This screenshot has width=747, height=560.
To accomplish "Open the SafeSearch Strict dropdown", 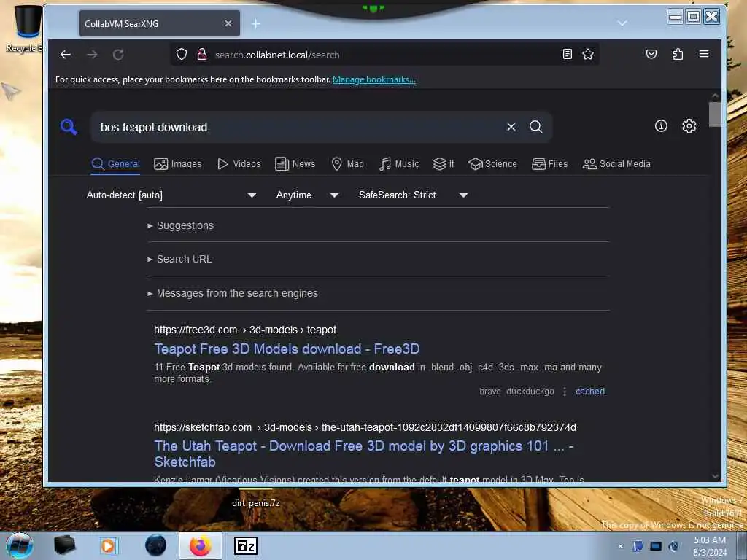I will coord(413,195).
